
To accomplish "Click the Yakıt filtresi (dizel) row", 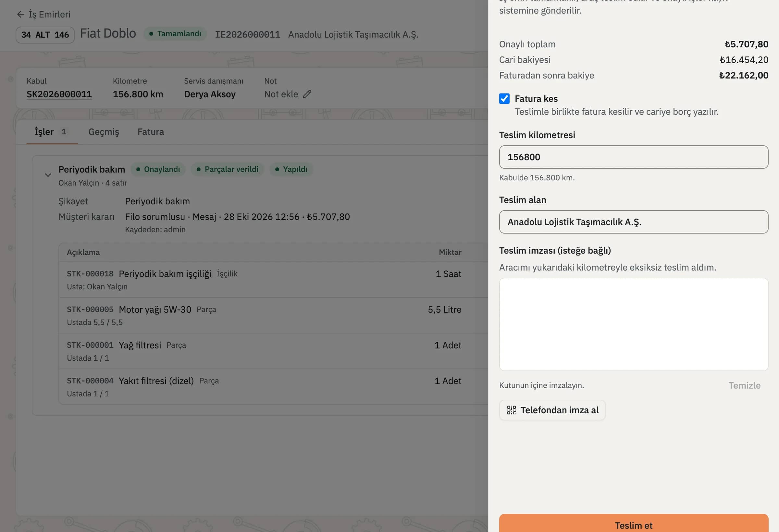I will [273, 387].
